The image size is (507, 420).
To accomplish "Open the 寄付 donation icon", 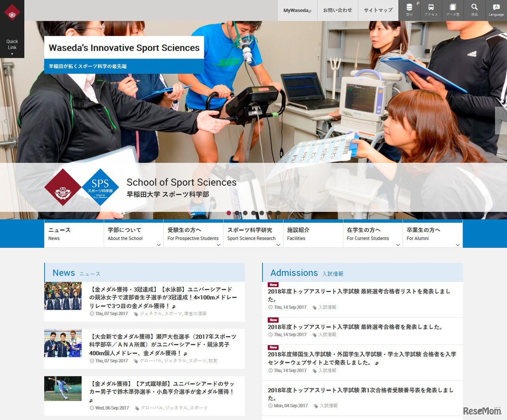I will [x=410, y=10].
